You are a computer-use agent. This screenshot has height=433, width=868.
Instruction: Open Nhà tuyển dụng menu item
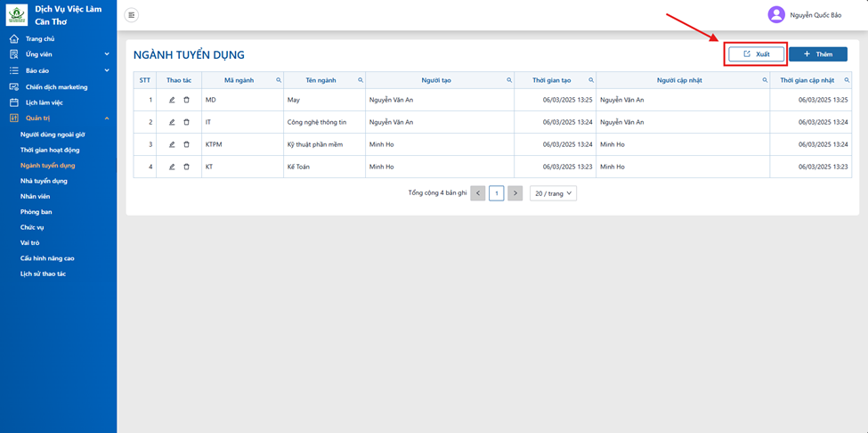44,181
